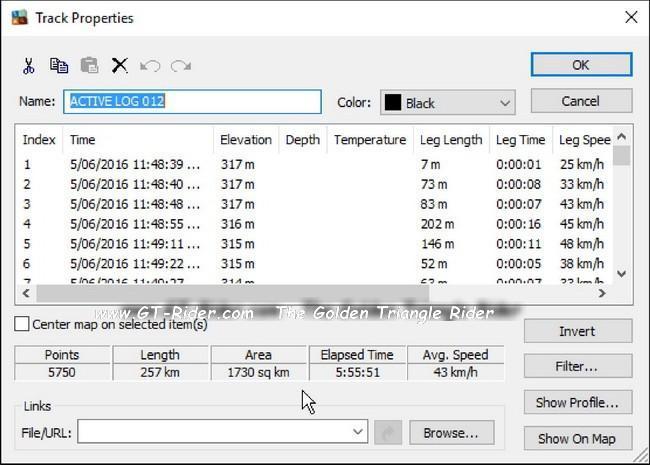This screenshot has width=650, height=465.
Task: Click the Redo arrow icon
Action: pos(180,66)
